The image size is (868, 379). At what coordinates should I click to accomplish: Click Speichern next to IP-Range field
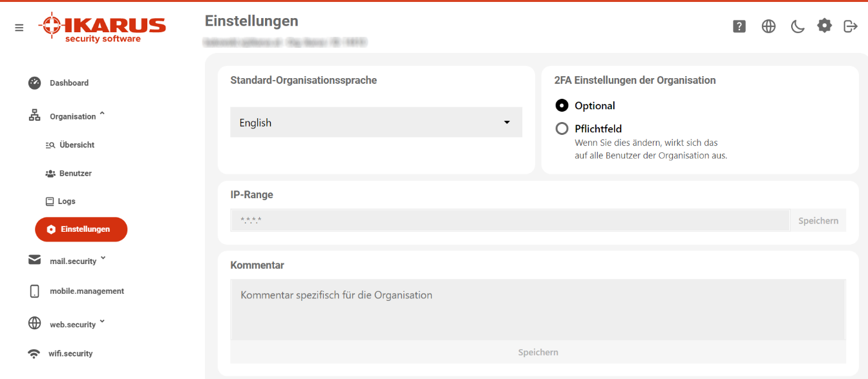(x=818, y=220)
